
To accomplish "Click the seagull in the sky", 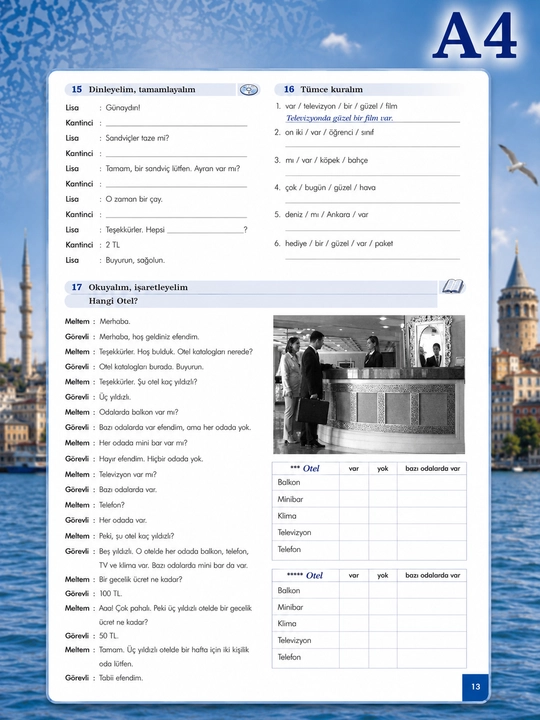I will coord(518,163).
